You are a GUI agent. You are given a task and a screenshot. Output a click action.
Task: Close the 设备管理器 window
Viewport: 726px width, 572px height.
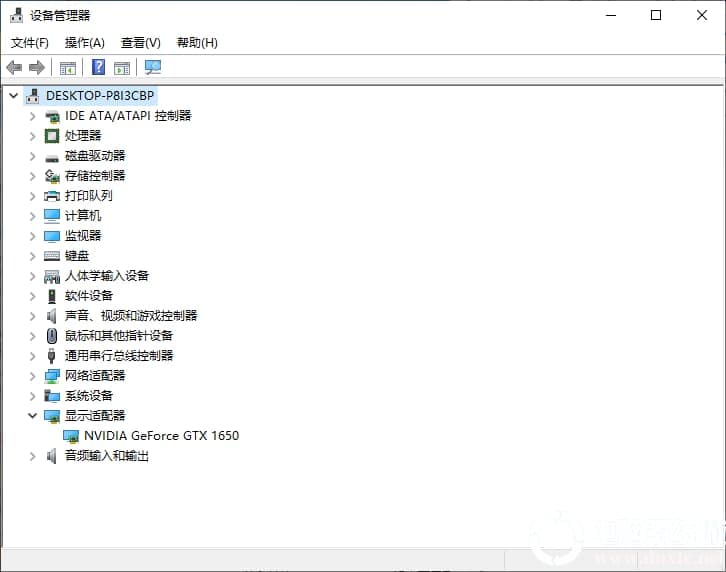tap(702, 15)
